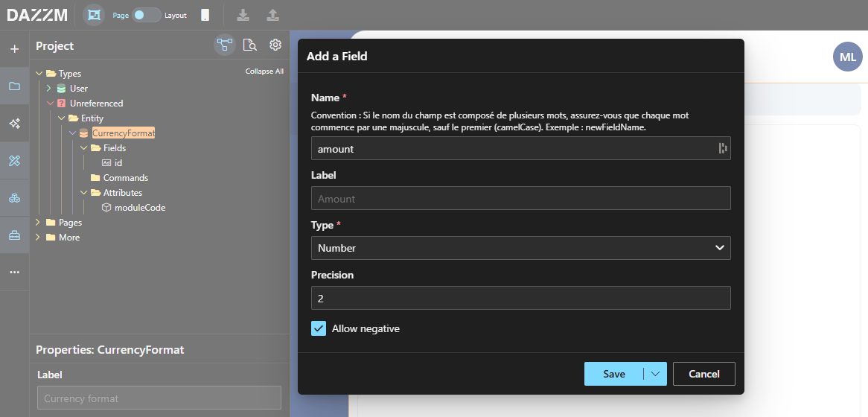Select the id field in tree

click(x=118, y=163)
